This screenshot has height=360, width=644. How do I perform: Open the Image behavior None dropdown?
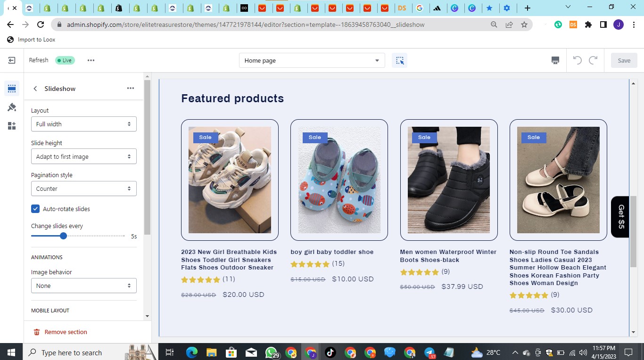point(84,286)
